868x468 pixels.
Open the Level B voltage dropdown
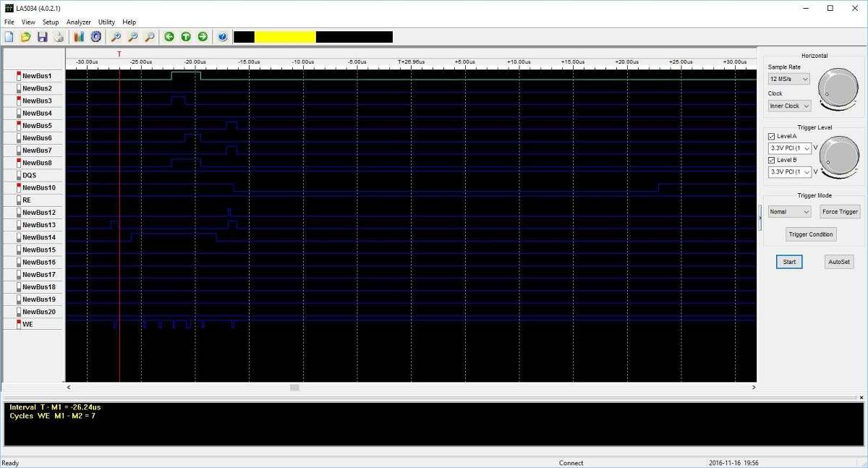[x=790, y=171]
